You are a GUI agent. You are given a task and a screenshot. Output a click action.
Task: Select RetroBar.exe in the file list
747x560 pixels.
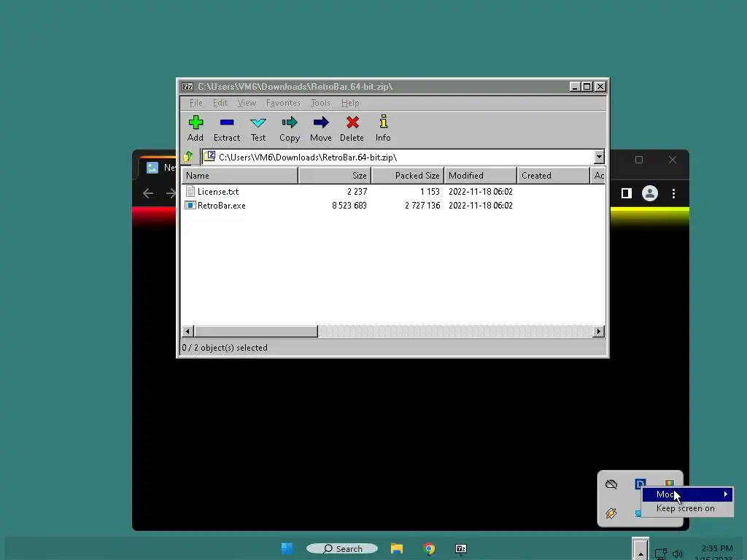(222, 206)
